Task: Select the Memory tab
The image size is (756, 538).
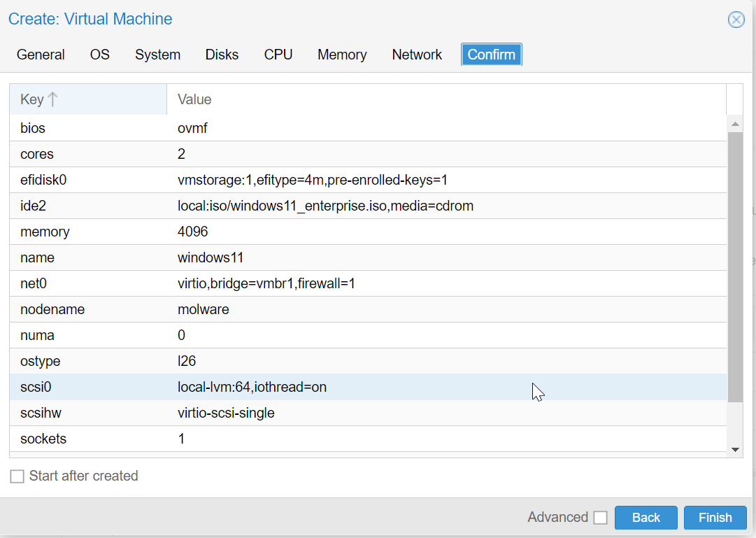Action: click(x=342, y=55)
